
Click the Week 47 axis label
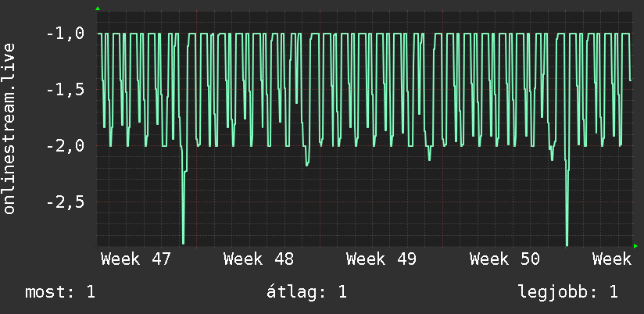click(135, 259)
